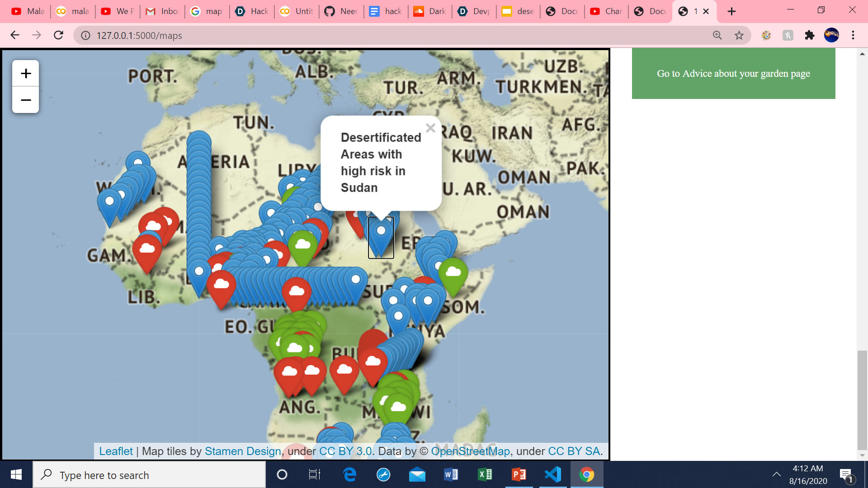Open the Stamen Design link
This screenshot has width=868, height=488.
pyautogui.click(x=243, y=451)
